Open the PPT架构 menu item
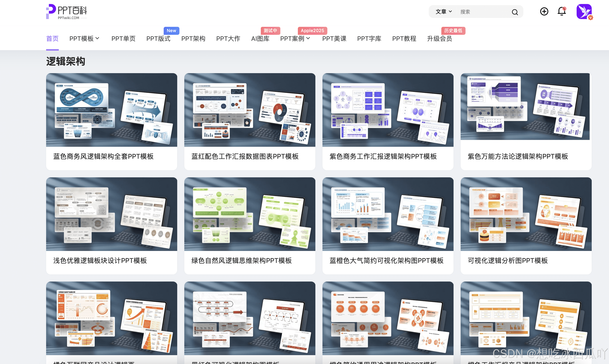609x364 pixels. [x=193, y=39]
